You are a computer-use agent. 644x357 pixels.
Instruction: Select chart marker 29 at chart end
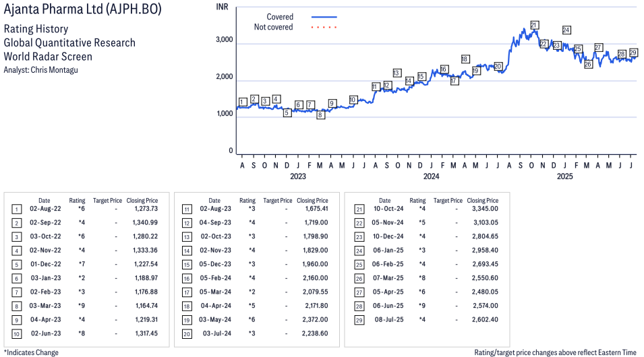pyautogui.click(x=633, y=53)
